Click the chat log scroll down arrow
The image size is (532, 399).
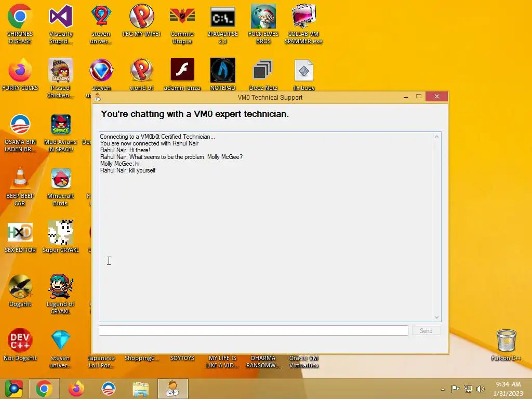tap(436, 317)
